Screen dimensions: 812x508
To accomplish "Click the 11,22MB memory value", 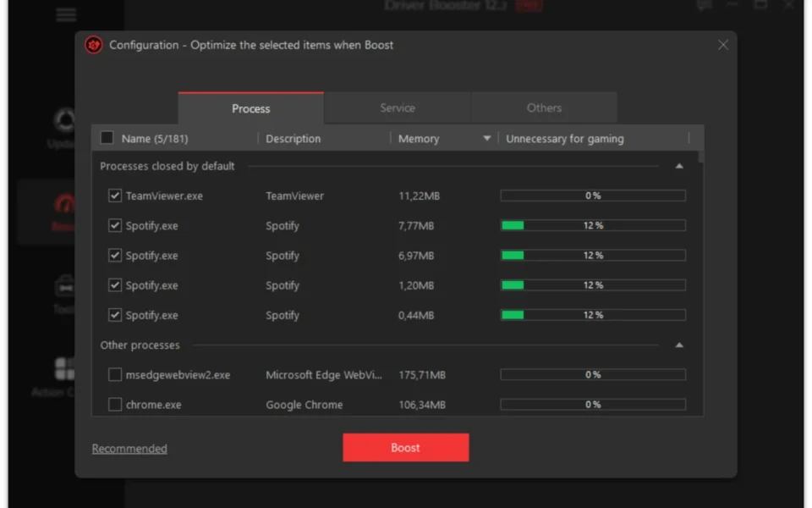I will click(x=419, y=196).
